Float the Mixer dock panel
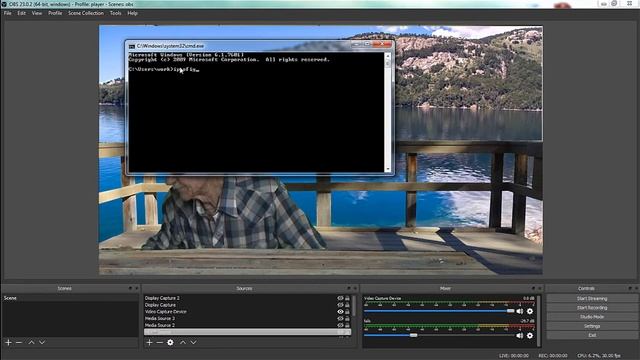This screenshot has width=640, height=360. [533, 288]
